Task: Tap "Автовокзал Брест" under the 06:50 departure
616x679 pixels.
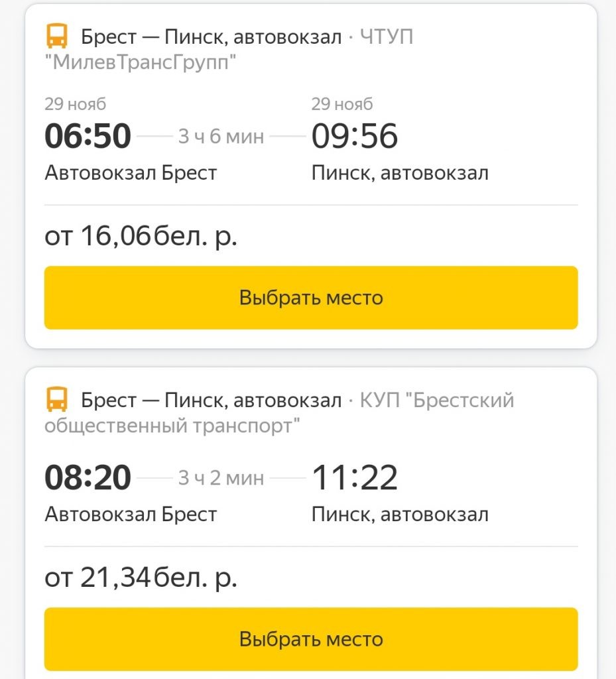Action: [131, 173]
